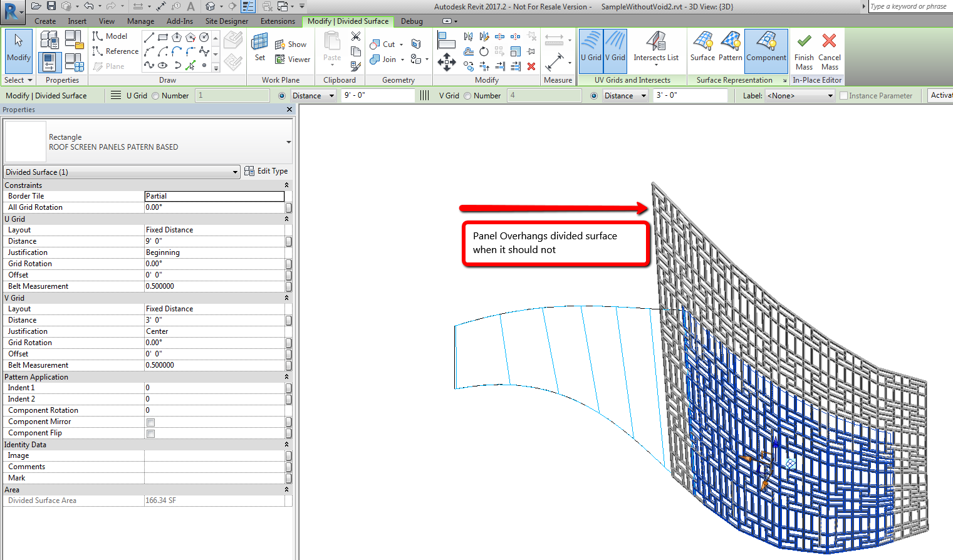Select the Surface representation icon
953x560 pixels.
click(x=702, y=50)
